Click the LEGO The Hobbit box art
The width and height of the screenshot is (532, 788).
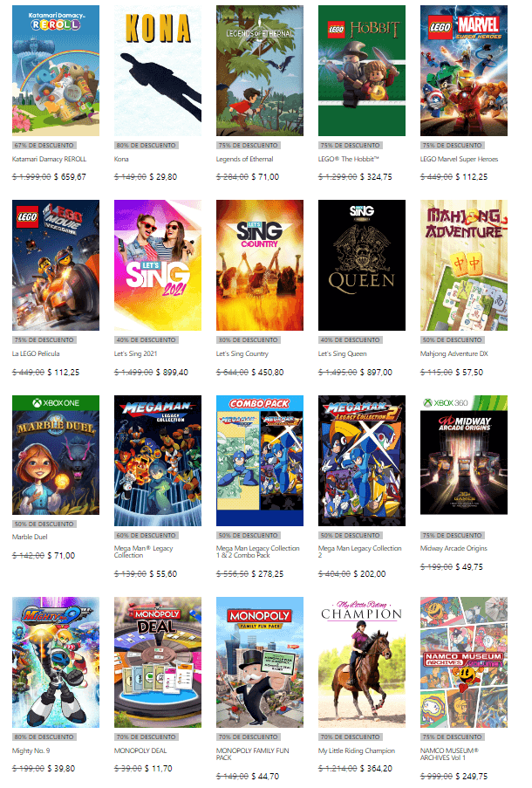click(x=362, y=71)
